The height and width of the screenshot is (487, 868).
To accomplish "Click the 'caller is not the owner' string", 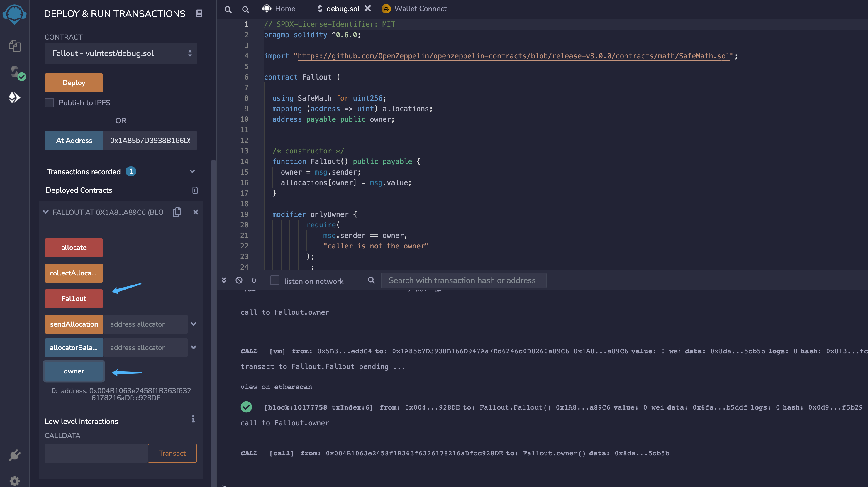I will pos(376,246).
